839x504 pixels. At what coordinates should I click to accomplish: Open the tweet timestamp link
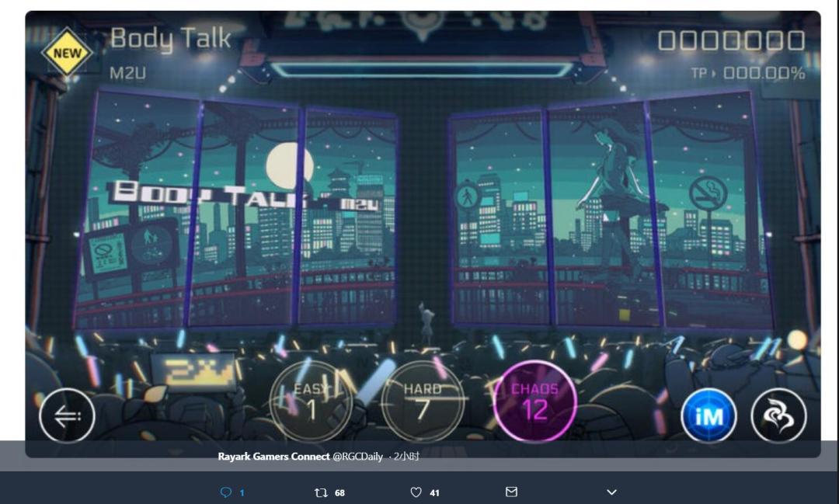pyautogui.click(x=406, y=457)
